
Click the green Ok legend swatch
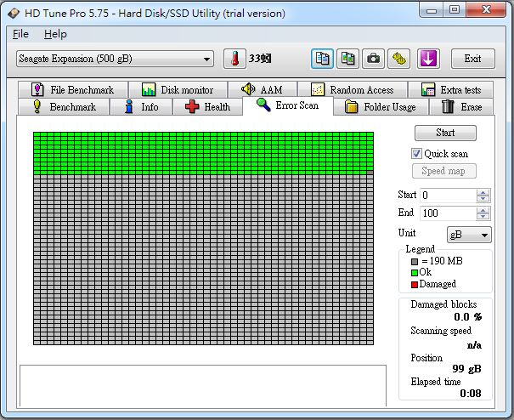[415, 272]
